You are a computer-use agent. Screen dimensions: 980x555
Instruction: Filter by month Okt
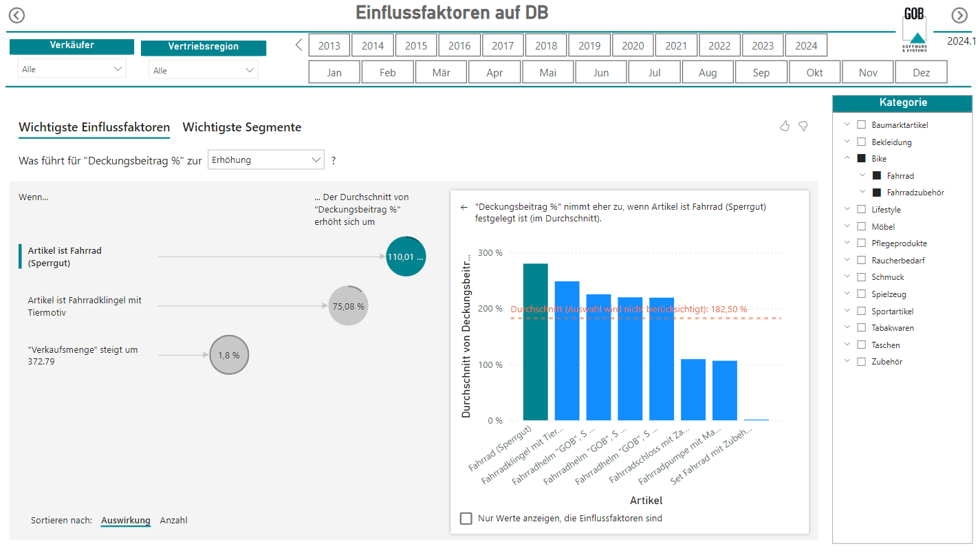pos(815,72)
